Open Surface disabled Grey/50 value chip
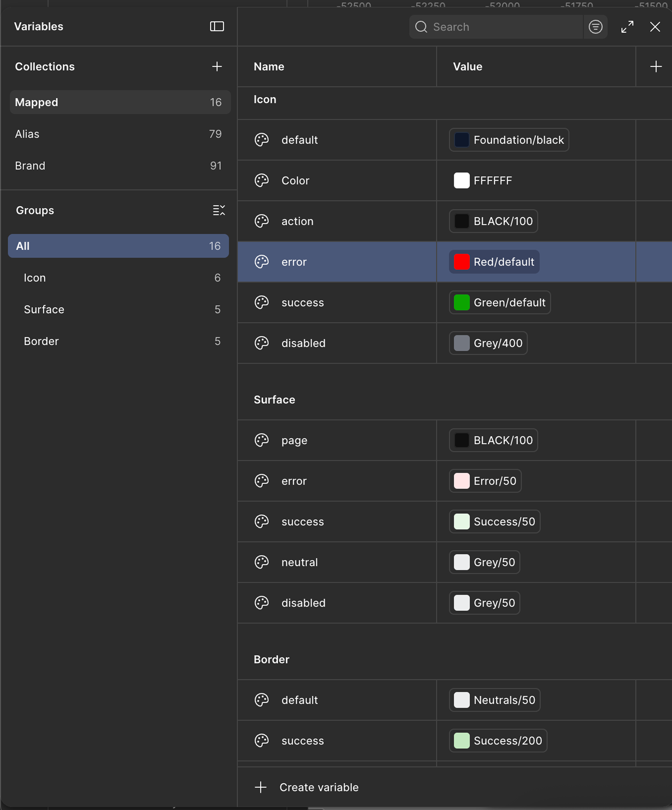The height and width of the screenshot is (810, 672). point(484,602)
